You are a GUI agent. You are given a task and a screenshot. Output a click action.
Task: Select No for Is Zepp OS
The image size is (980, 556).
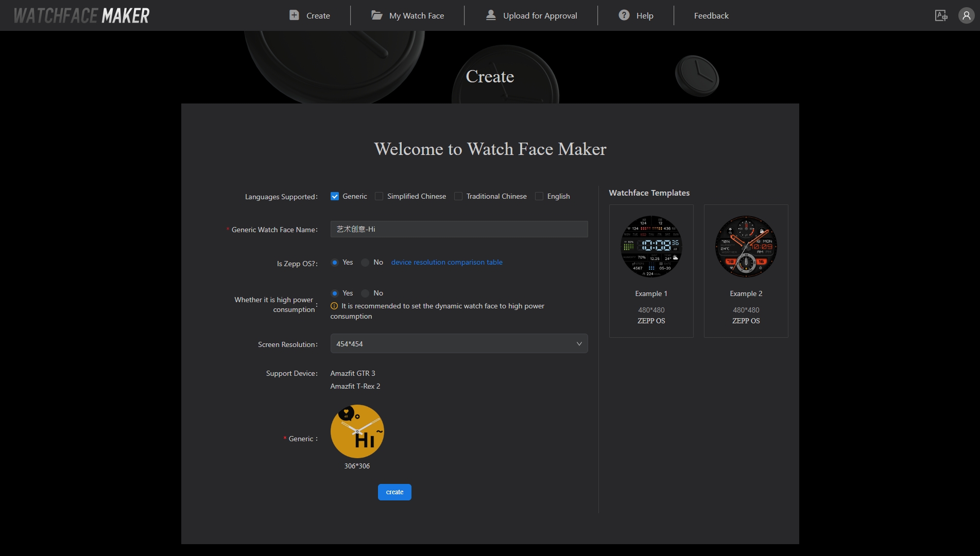coord(365,263)
